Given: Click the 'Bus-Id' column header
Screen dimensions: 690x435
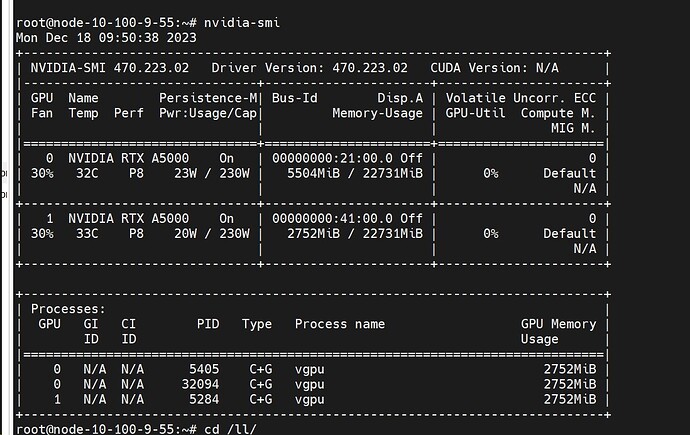Looking at the screenshot, I should tap(295, 98).
